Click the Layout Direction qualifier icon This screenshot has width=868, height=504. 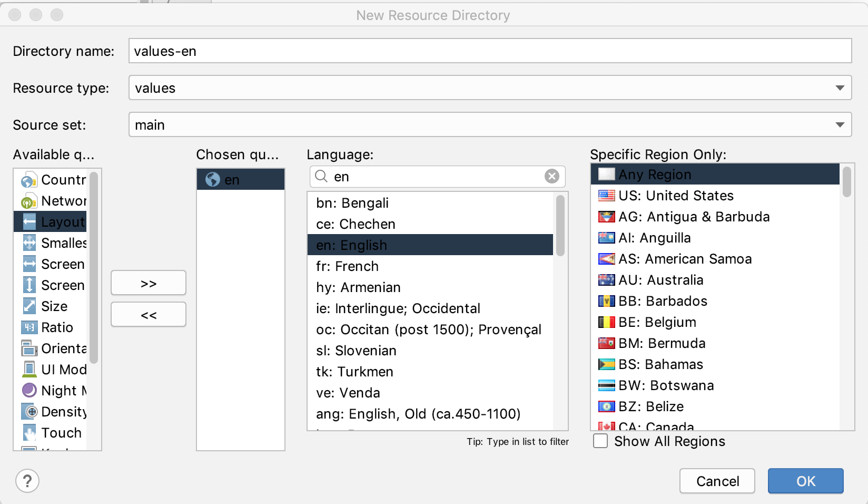29,222
